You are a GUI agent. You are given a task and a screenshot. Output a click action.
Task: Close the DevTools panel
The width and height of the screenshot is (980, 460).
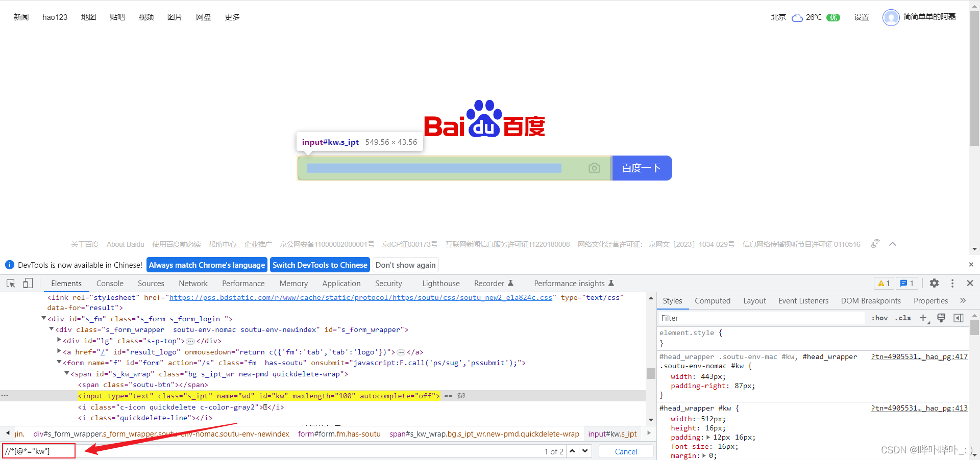tap(970, 283)
